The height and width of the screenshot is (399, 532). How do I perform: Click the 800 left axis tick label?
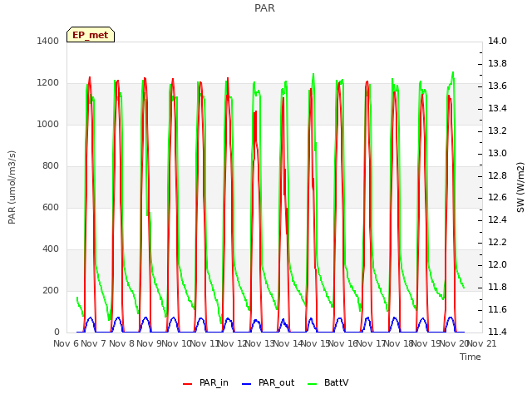(51, 166)
